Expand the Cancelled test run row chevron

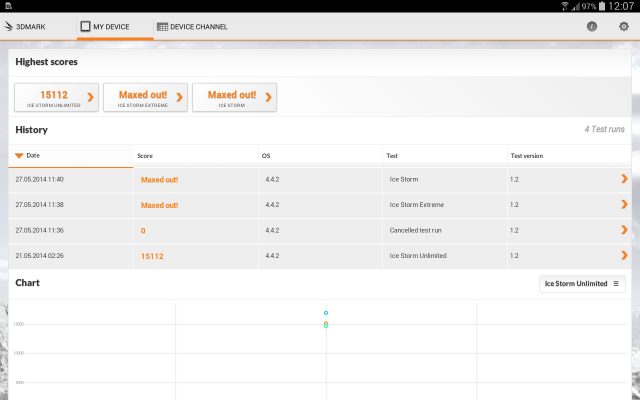[624, 230]
